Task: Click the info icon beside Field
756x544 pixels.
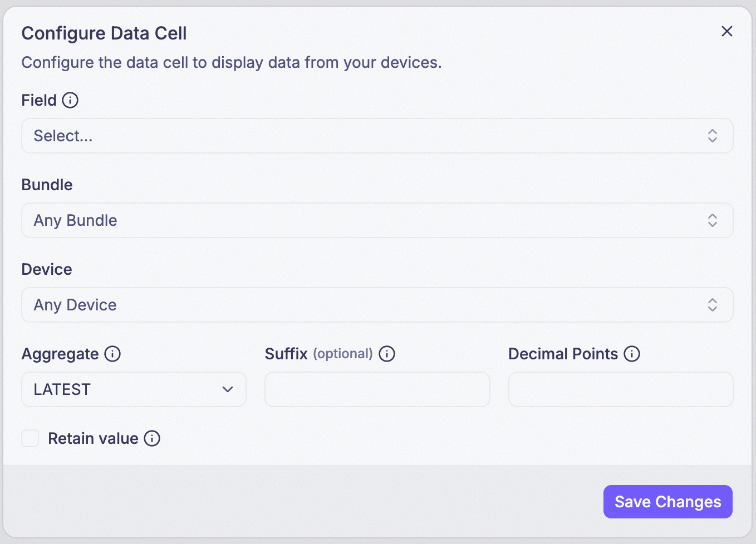Action: [x=70, y=100]
